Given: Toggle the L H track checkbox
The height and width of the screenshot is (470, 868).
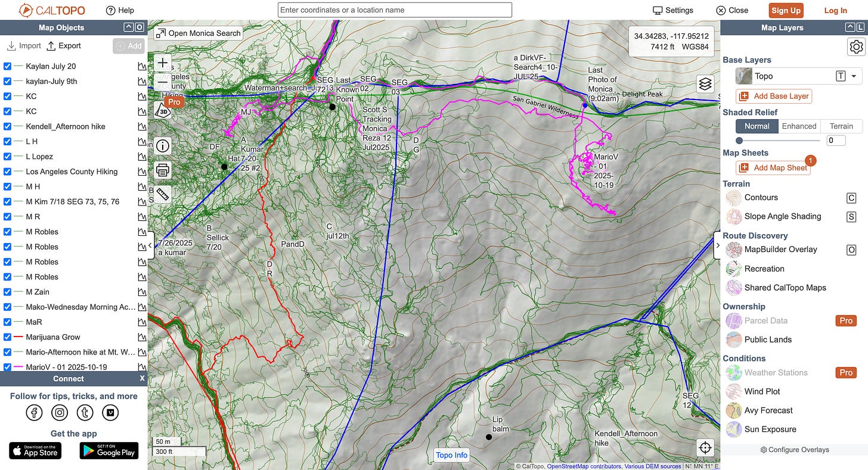Looking at the screenshot, I should click(8, 141).
